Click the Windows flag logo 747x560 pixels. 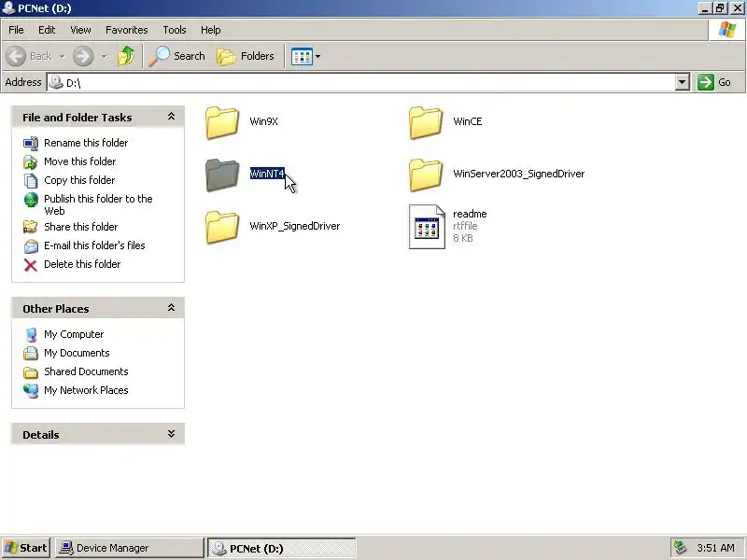[x=727, y=30]
